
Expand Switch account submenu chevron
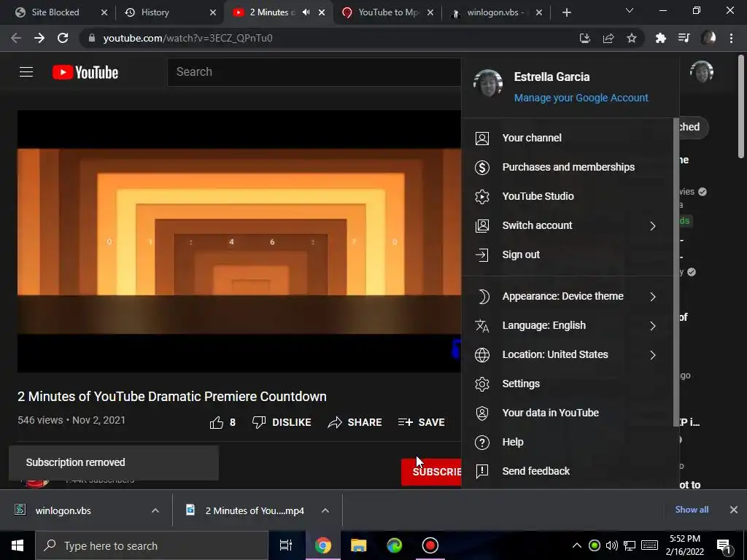coord(653,226)
